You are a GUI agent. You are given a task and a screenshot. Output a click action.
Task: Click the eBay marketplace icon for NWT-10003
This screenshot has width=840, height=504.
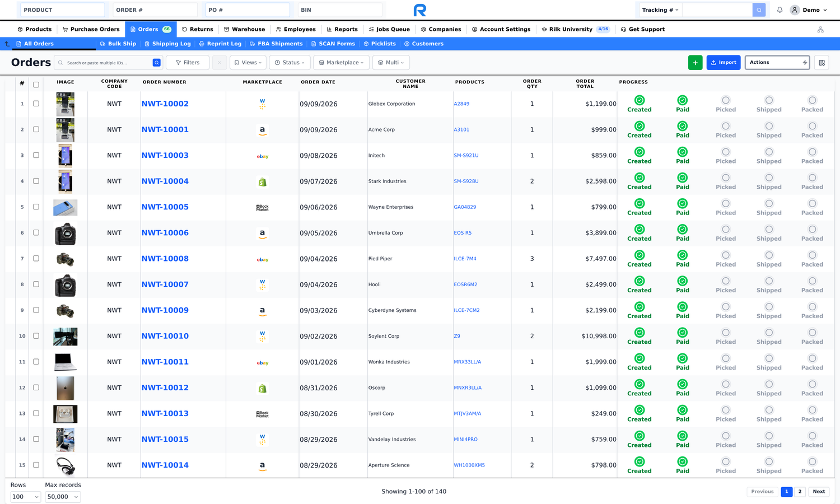point(262,156)
